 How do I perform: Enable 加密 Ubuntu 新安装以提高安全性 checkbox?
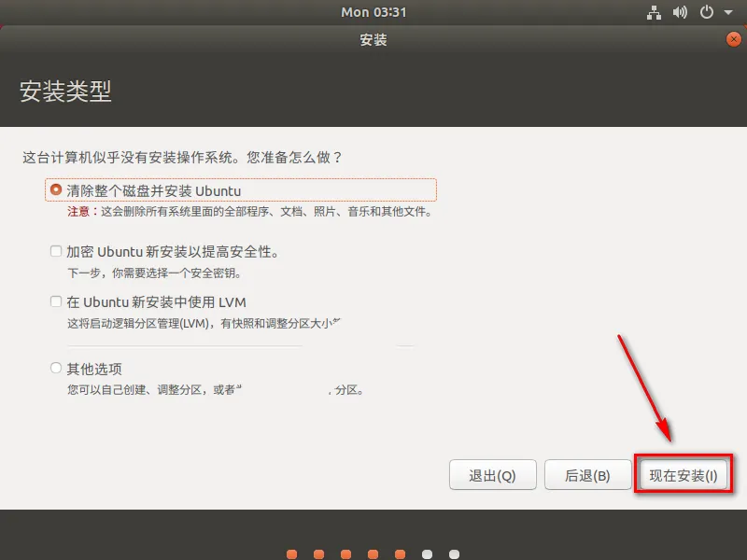pyautogui.click(x=56, y=251)
